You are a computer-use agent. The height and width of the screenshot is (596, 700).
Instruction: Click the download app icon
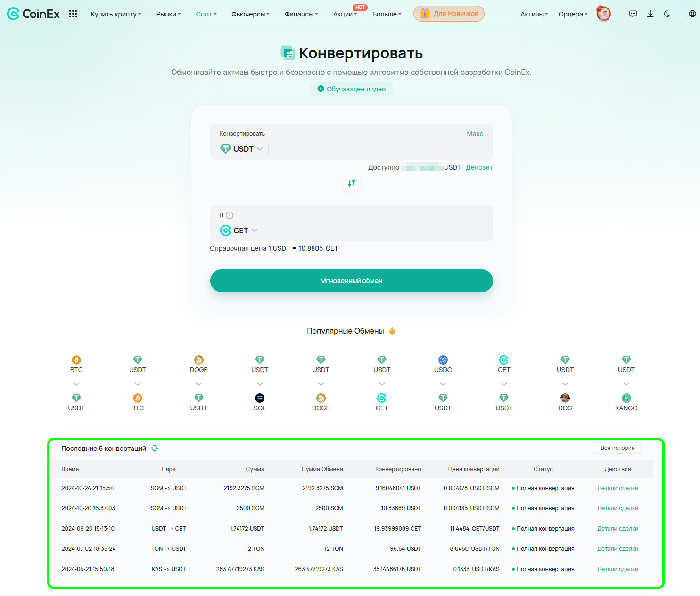coord(650,14)
